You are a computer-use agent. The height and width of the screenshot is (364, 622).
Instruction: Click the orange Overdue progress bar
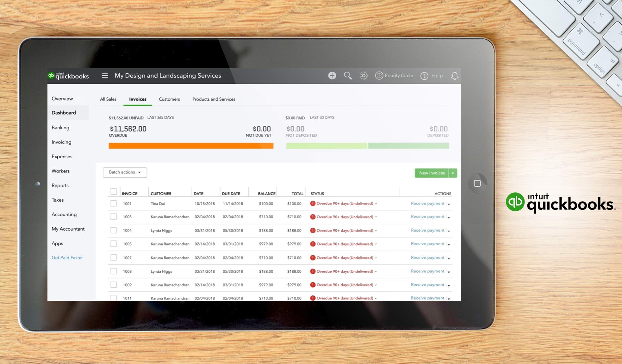click(x=191, y=145)
